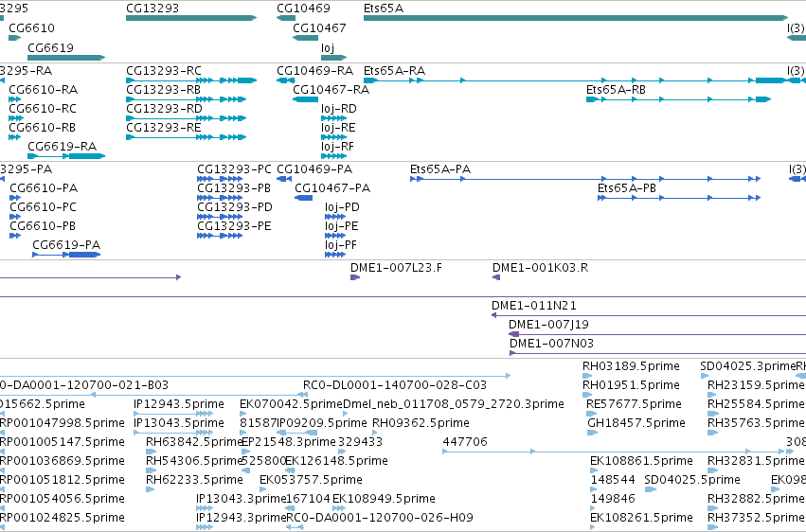Select the CG10467 gene feature
Image resolution: width=806 pixels, height=532 pixels.
[x=305, y=38]
